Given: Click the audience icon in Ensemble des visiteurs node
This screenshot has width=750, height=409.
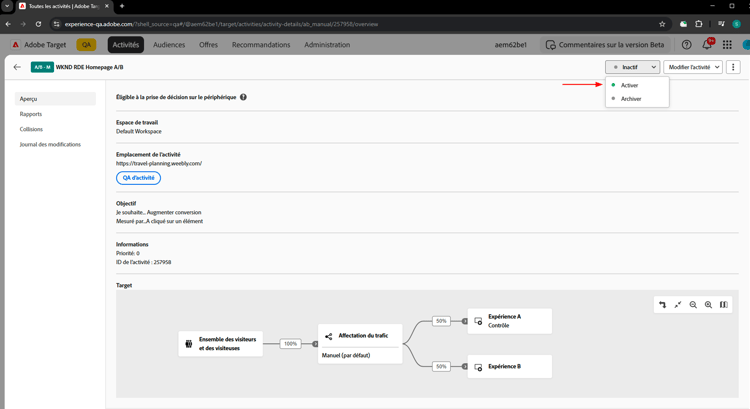Looking at the screenshot, I should tap(189, 343).
